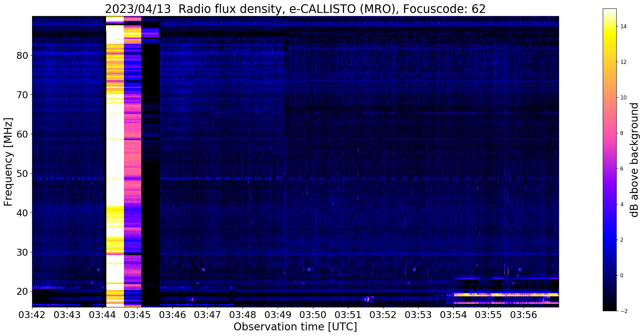644x336 pixels.
Task: Click the colorbar tick label 4
Action: [621, 204]
